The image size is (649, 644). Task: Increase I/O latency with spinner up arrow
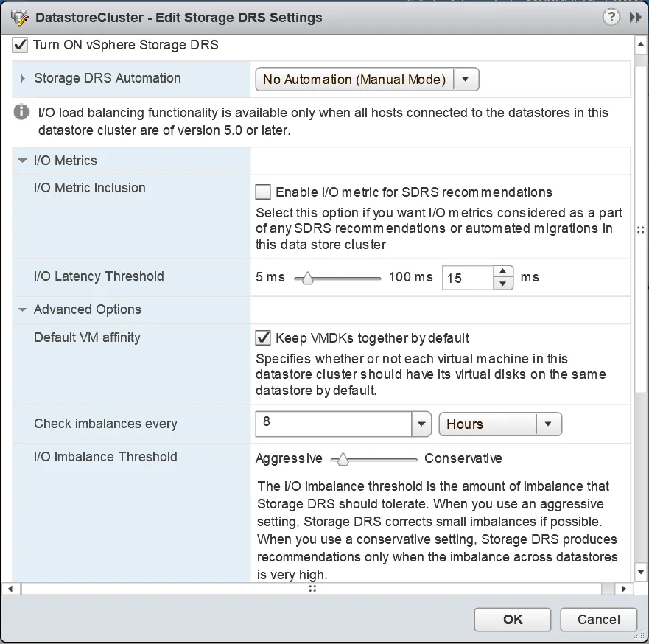click(502, 272)
